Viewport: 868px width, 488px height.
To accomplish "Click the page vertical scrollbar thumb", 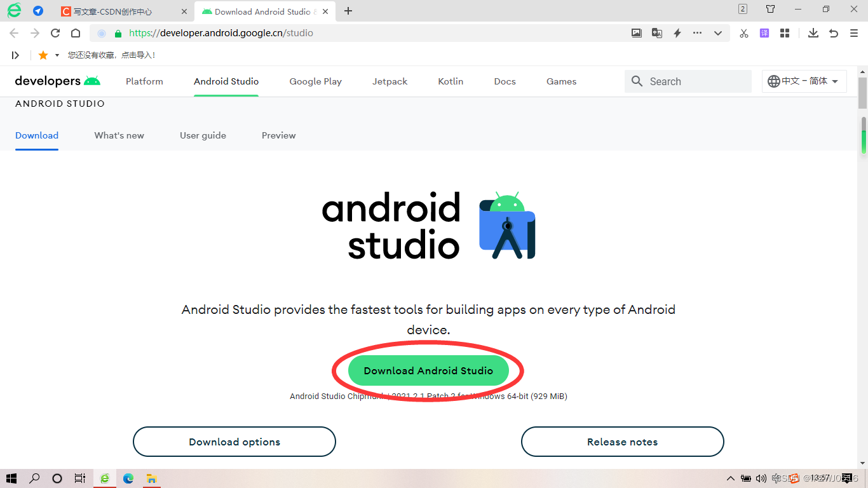I will 863,93.
